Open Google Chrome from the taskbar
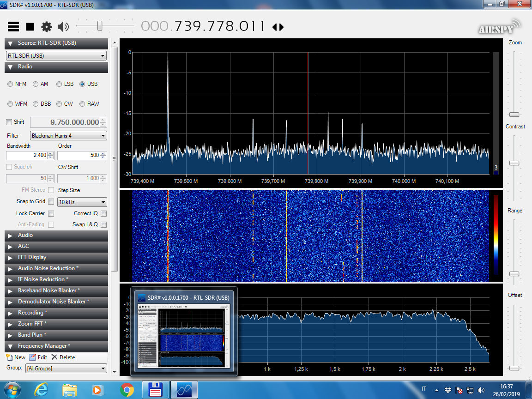Screen dimensions: 532x399 (x=127, y=390)
